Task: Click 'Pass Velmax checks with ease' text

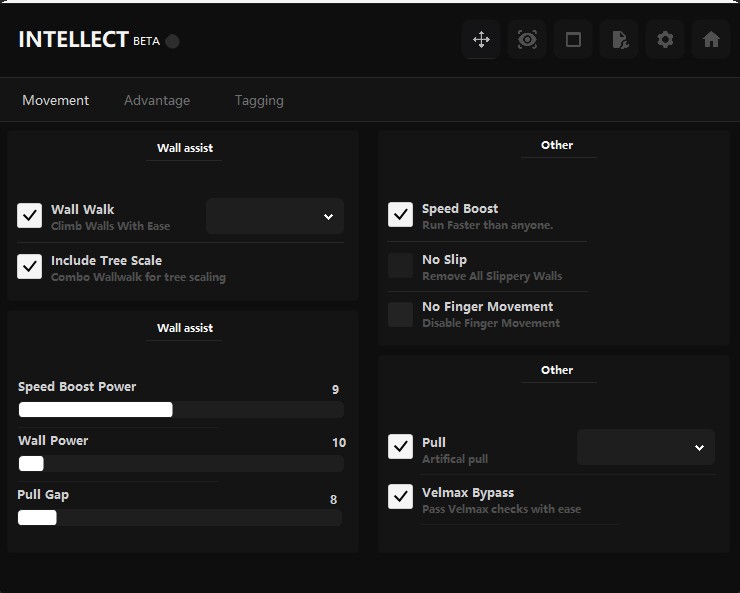Action: [502, 509]
